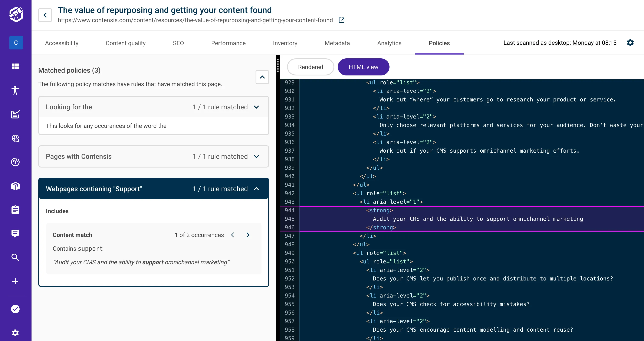Click the quoted "Audit your CMS" match excerpt
644x341 pixels.
click(x=141, y=262)
